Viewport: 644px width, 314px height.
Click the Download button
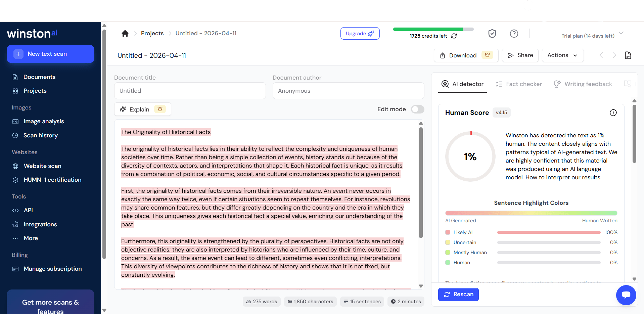pos(466,55)
